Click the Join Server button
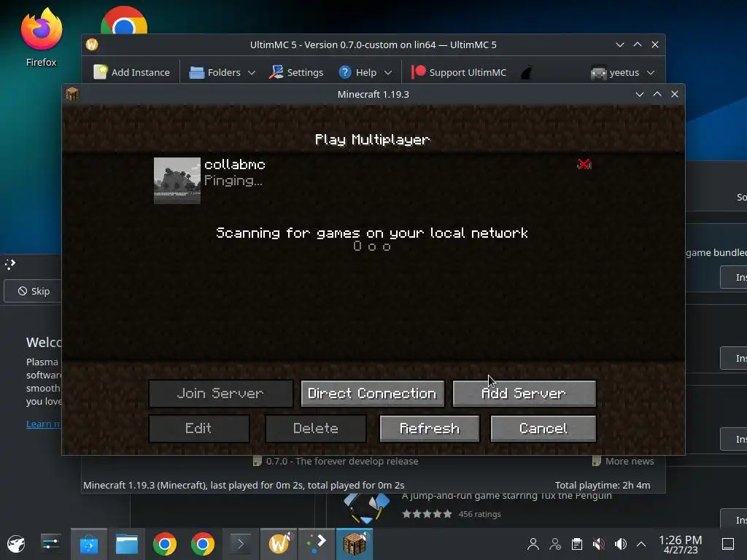747x560 pixels. pos(220,393)
